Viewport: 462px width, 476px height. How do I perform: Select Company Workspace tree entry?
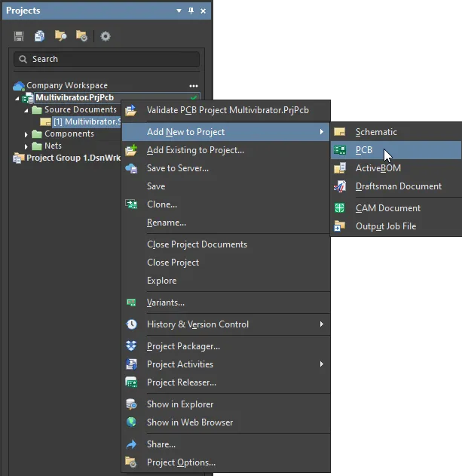tap(67, 85)
